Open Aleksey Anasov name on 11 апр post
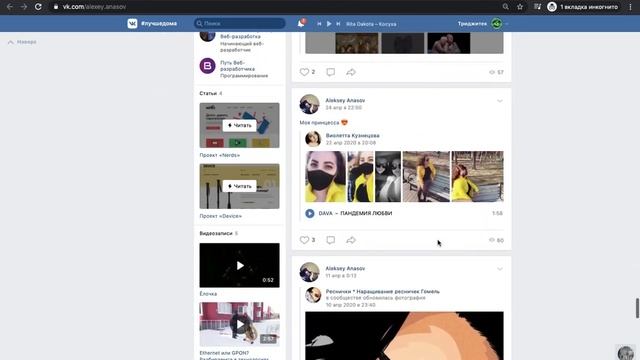Image resolution: width=640 pixels, height=360 pixels. pyautogui.click(x=345, y=269)
